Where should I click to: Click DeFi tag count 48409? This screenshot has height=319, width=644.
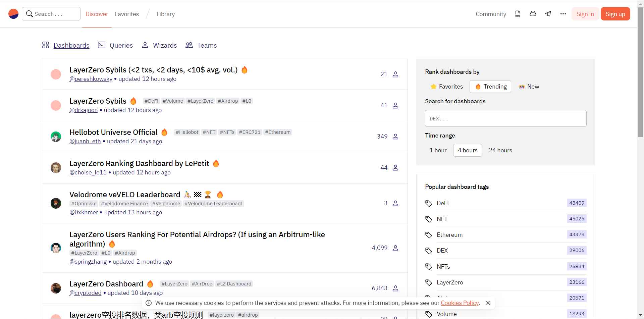[577, 203]
